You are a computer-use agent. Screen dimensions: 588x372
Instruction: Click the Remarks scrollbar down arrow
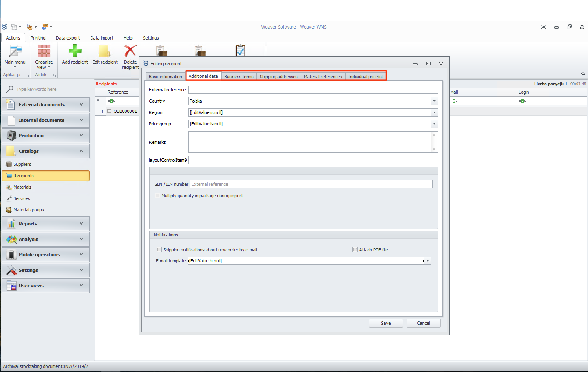[434, 149]
